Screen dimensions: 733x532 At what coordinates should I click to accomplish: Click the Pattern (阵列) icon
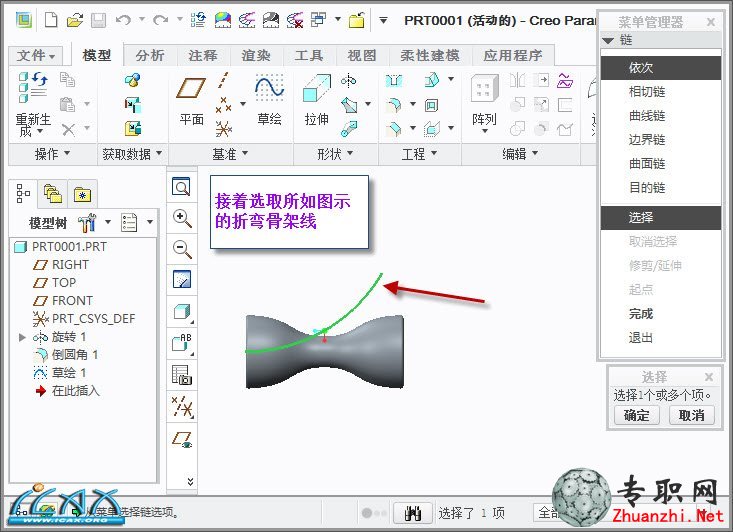484,88
